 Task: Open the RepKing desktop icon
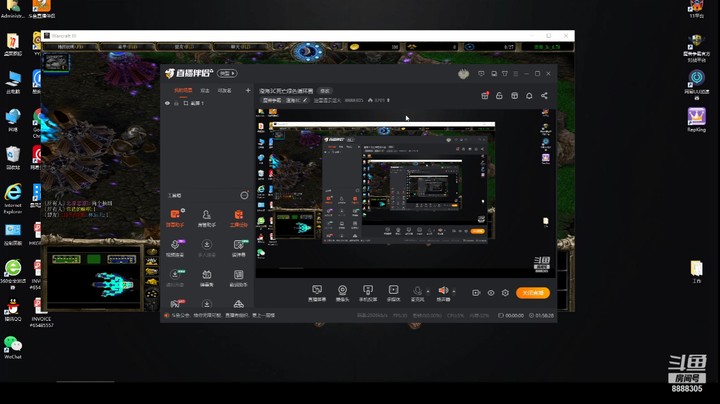click(x=697, y=120)
